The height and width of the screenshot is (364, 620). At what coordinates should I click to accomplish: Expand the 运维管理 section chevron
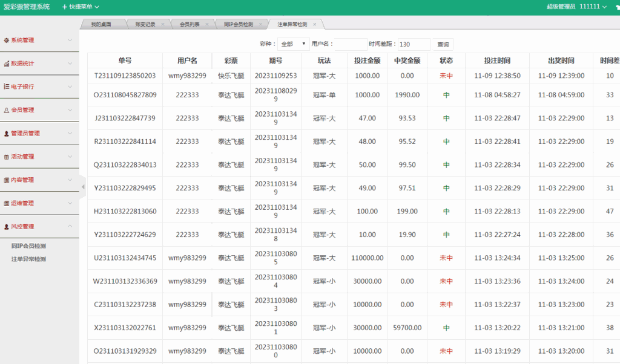point(70,203)
